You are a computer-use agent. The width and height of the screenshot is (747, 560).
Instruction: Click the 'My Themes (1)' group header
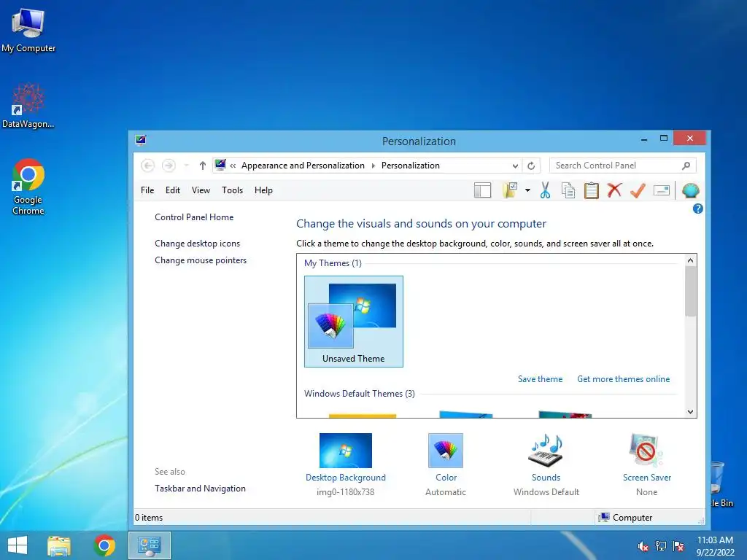(333, 263)
